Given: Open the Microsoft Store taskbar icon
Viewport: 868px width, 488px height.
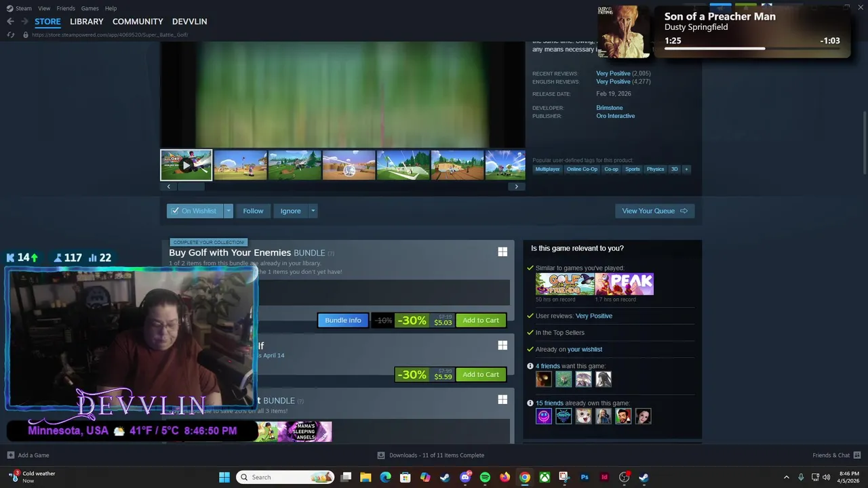Looking at the screenshot, I should tap(405, 477).
